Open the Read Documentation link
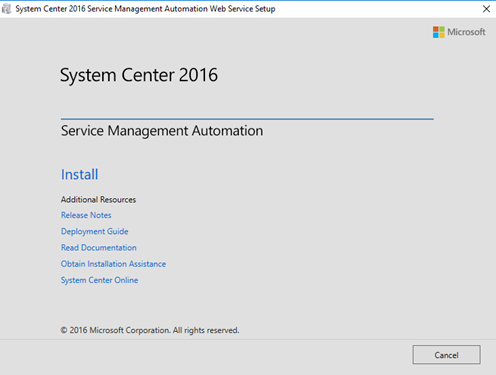 [99, 248]
